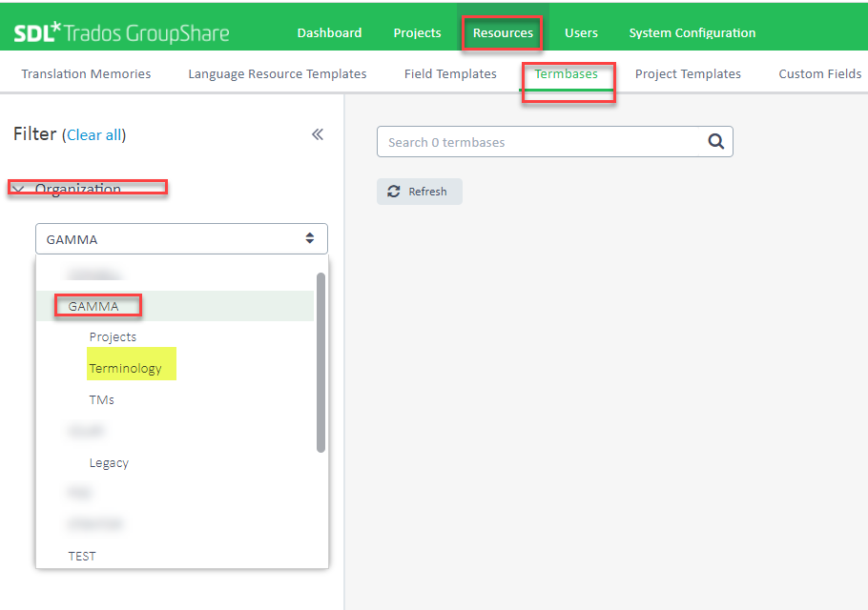868x610 pixels.
Task: Select TMs under GAMMA
Action: (102, 400)
